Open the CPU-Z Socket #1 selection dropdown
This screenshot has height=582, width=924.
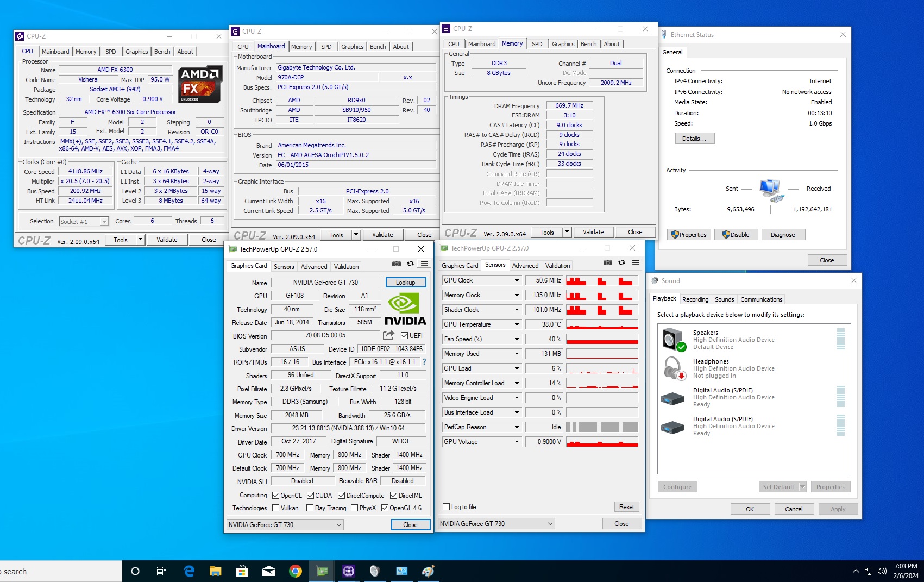[104, 222]
